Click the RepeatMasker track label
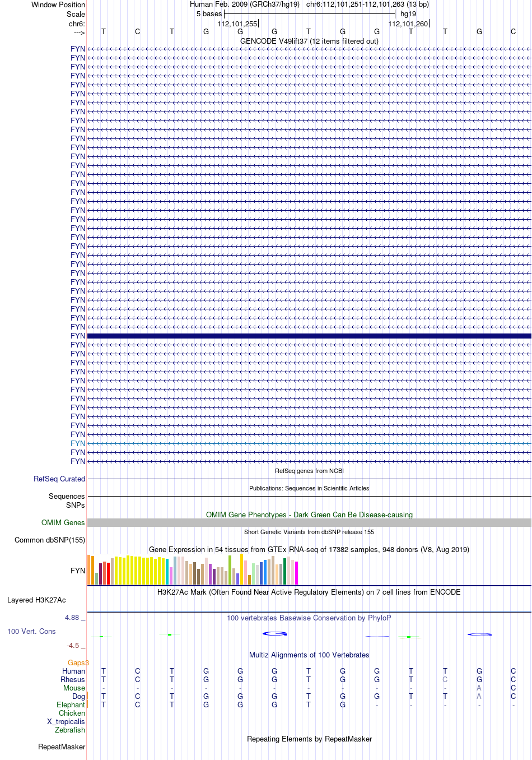This screenshot has width=532, height=760. pos(62,747)
